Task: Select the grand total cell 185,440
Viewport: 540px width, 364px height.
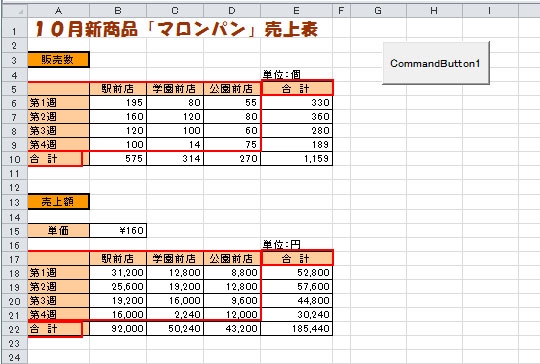Action: pyautogui.click(x=297, y=329)
